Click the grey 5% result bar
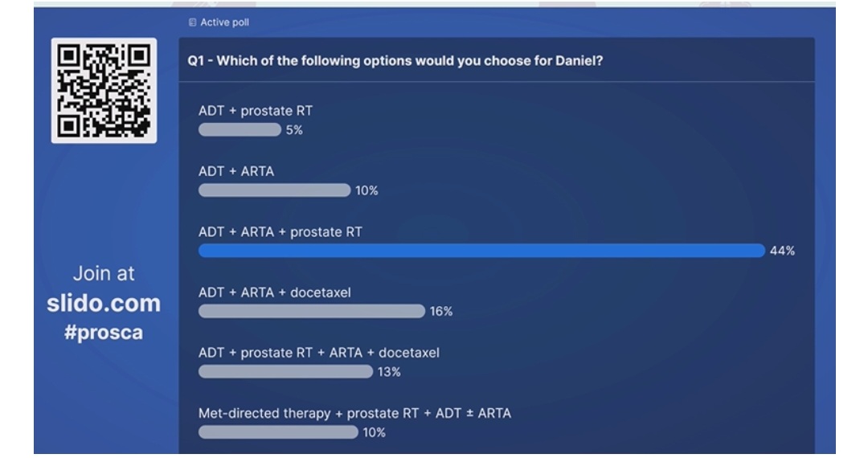Viewport: 868px width, 458px height. [240, 130]
